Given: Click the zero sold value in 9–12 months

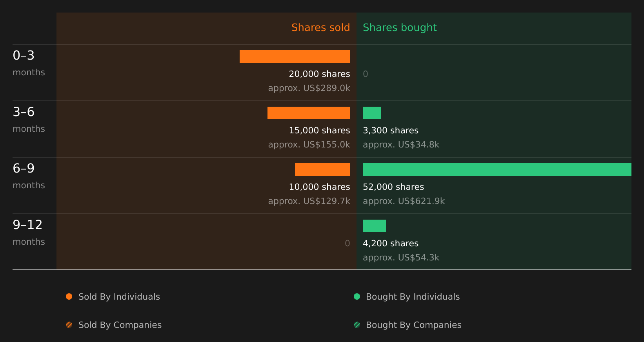Looking at the screenshot, I should pyautogui.click(x=347, y=244).
